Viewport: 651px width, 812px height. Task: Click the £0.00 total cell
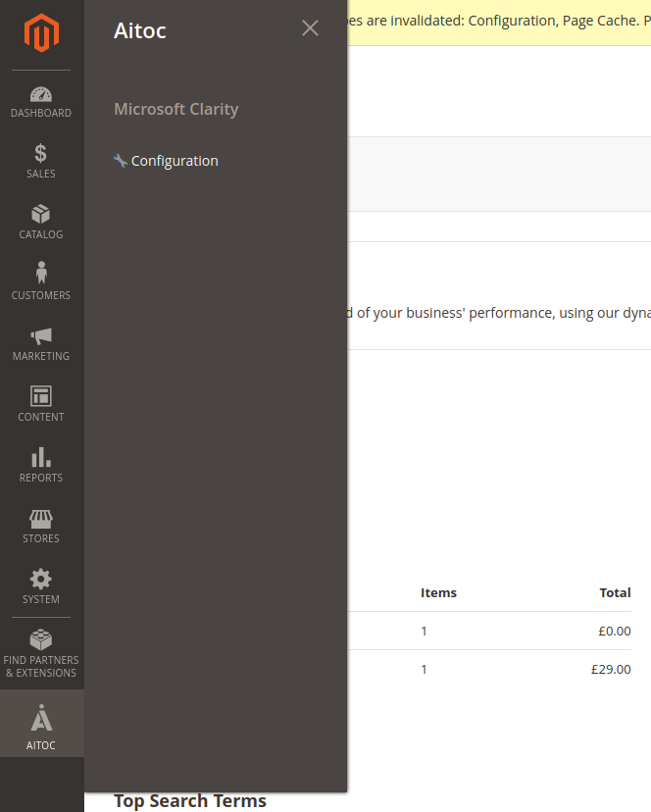(x=614, y=631)
